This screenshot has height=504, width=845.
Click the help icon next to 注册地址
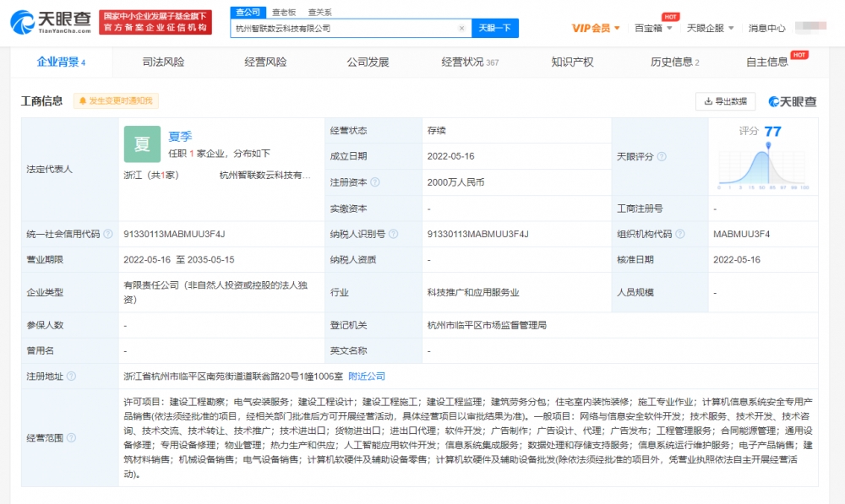pos(71,376)
